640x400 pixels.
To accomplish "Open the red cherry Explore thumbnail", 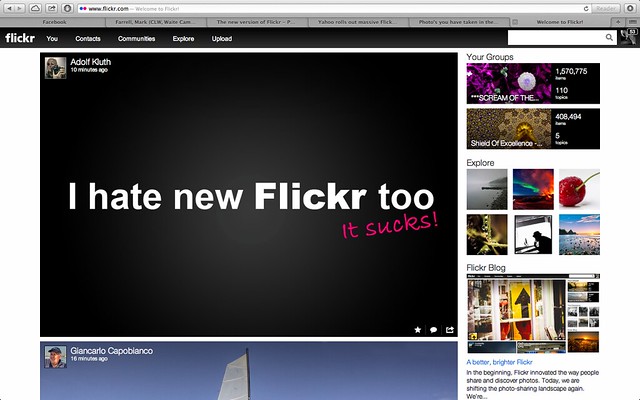I will point(579,188).
